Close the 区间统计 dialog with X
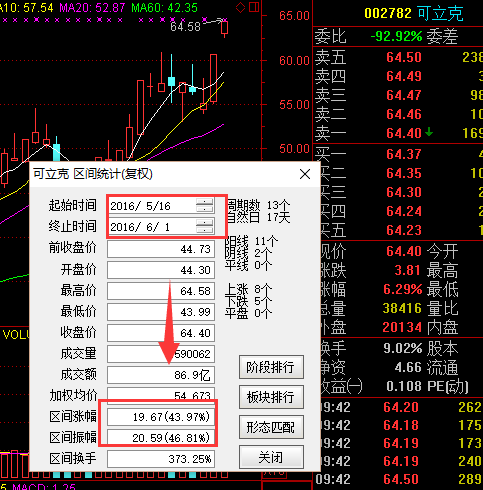This screenshot has width=483, height=490. pos(305,174)
